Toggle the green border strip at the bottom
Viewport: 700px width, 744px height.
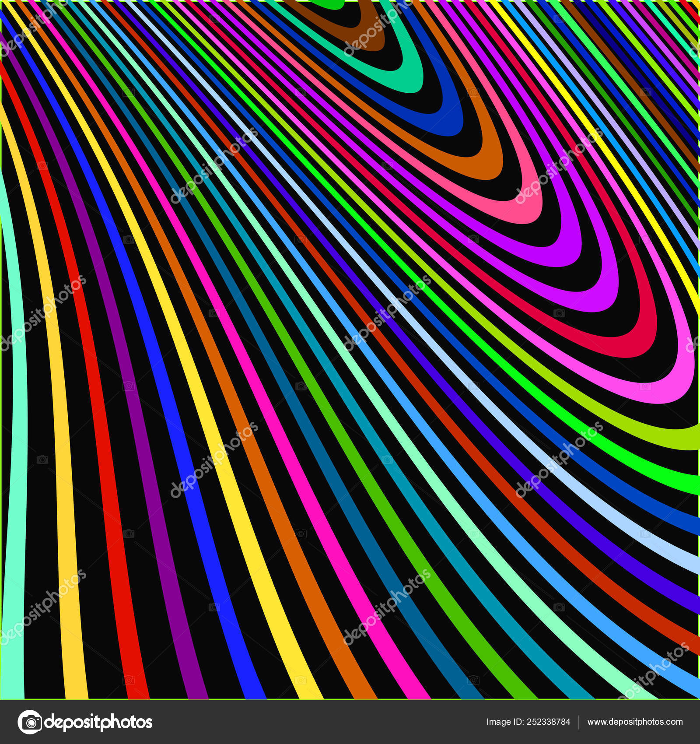click(350, 698)
